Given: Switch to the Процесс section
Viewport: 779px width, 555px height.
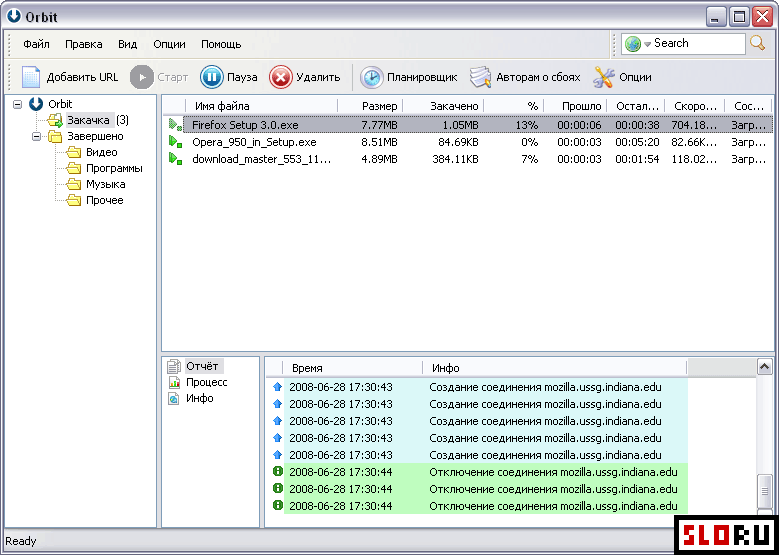Looking at the screenshot, I should pyautogui.click(x=207, y=383).
